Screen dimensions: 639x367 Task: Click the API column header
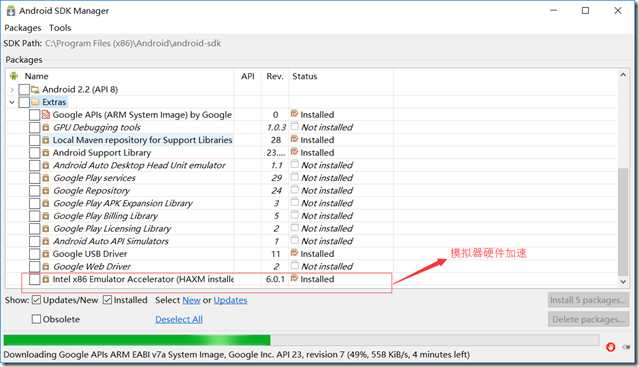click(x=248, y=76)
